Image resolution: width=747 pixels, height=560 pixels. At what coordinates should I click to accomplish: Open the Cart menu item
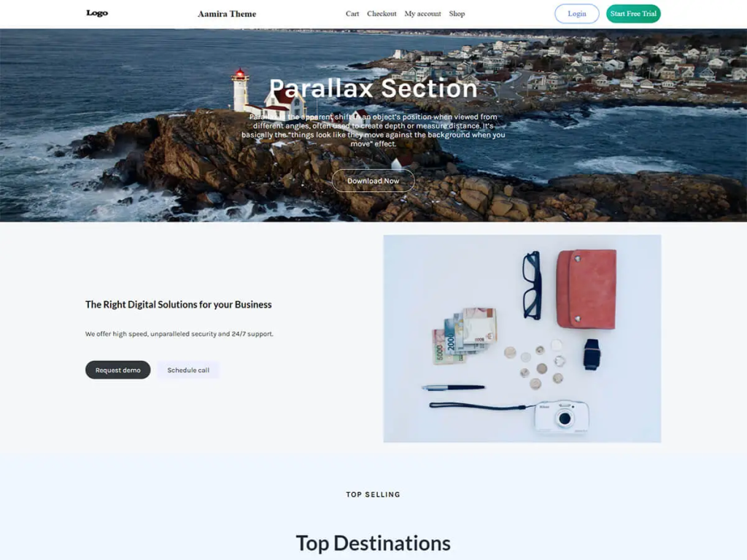click(x=352, y=14)
